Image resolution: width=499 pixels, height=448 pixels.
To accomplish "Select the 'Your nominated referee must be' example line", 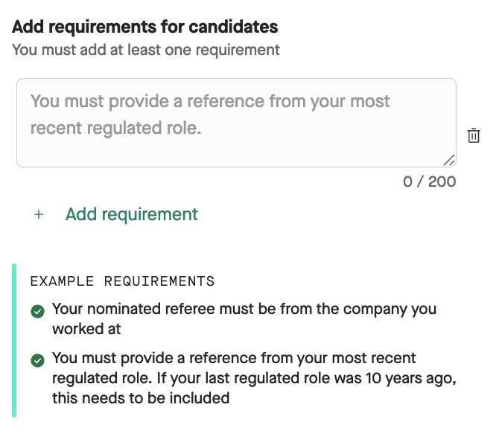I will [x=244, y=309].
